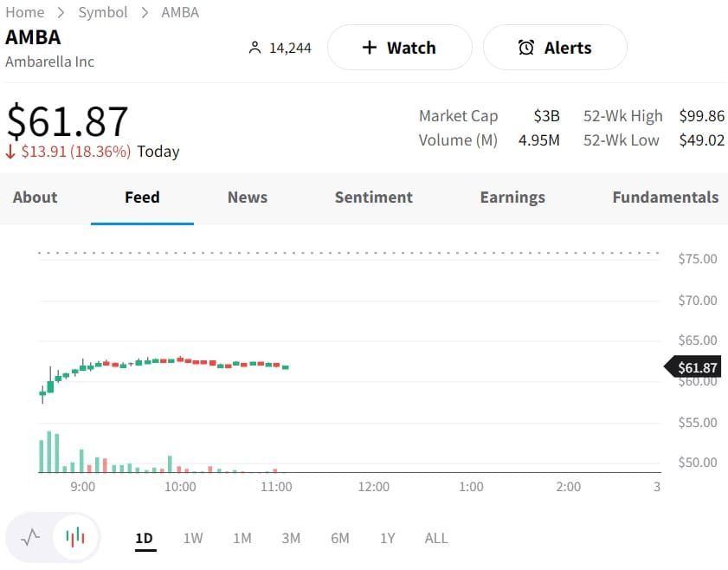Select the 1D time range
Image resolution: width=728 pixels, height=570 pixels.
(144, 538)
